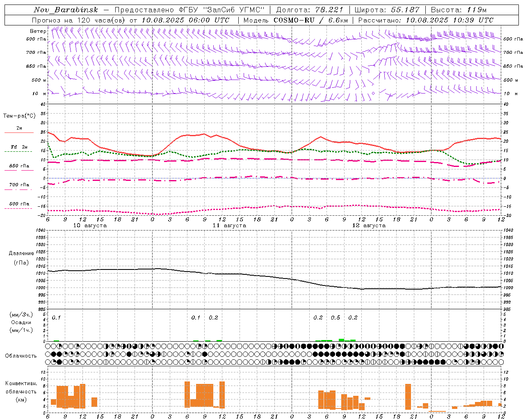Click the longitude value Долгота: 78.221

click(310, 10)
